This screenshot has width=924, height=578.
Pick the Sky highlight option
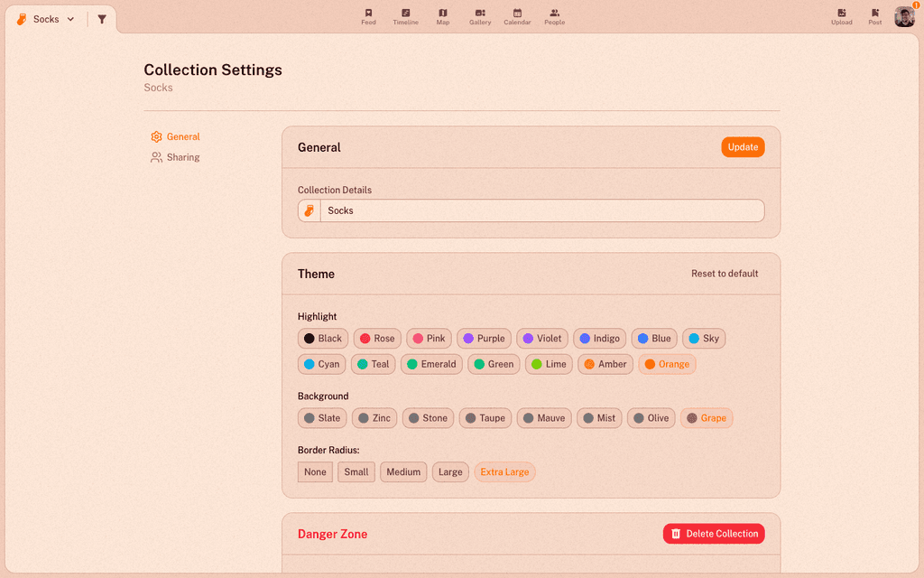coord(704,339)
